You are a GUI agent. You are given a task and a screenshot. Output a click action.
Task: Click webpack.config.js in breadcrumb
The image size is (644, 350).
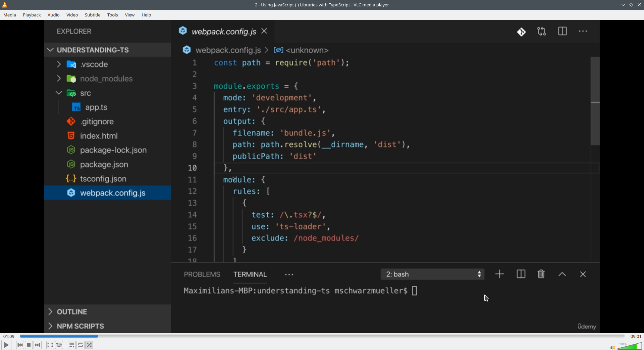[228, 50]
